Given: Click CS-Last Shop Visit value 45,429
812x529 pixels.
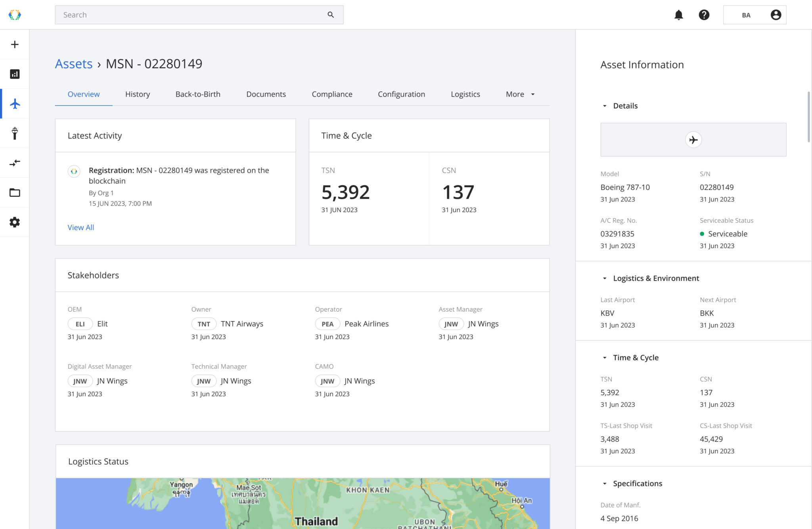Looking at the screenshot, I should click(x=711, y=439).
